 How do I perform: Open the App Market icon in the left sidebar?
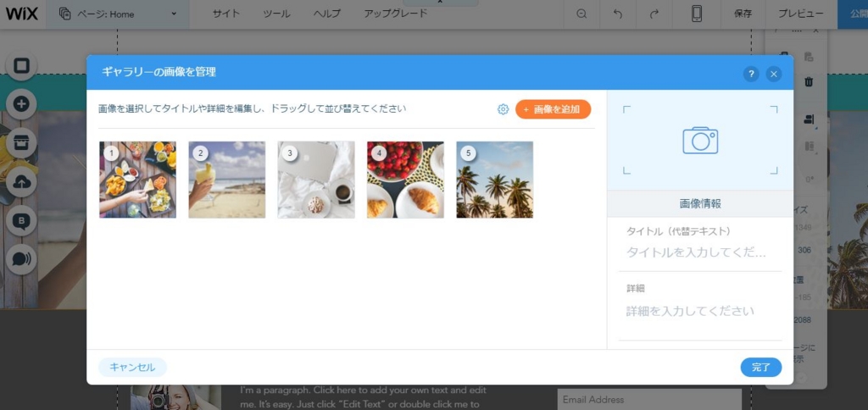click(x=21, y=143)
